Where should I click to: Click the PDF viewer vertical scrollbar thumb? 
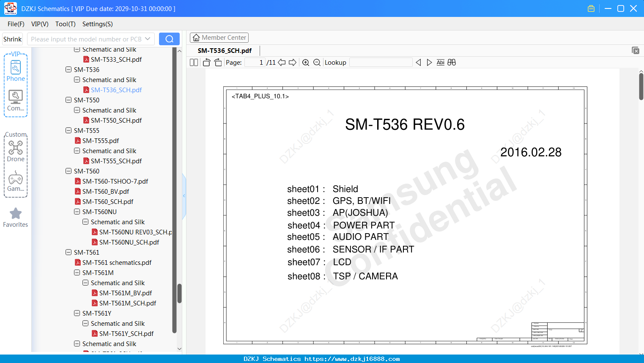[641, 87]
